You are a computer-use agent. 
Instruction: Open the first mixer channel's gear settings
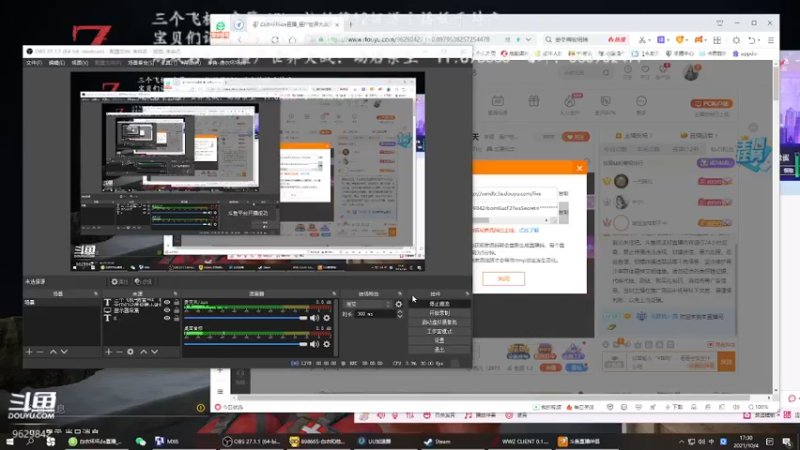tap(327, 318)
